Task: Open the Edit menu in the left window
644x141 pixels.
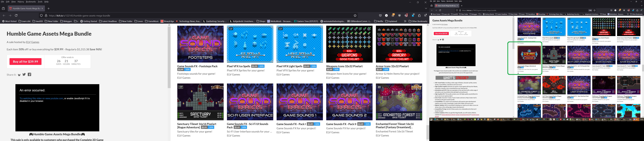Action: (8, 2)
